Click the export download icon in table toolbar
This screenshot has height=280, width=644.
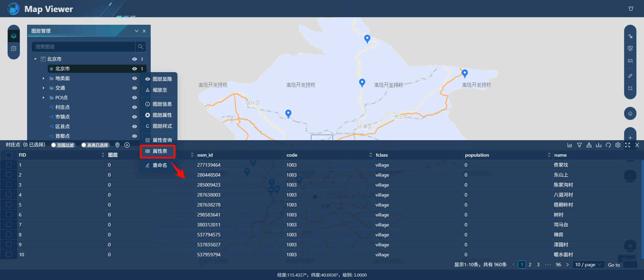coord(599,145)
